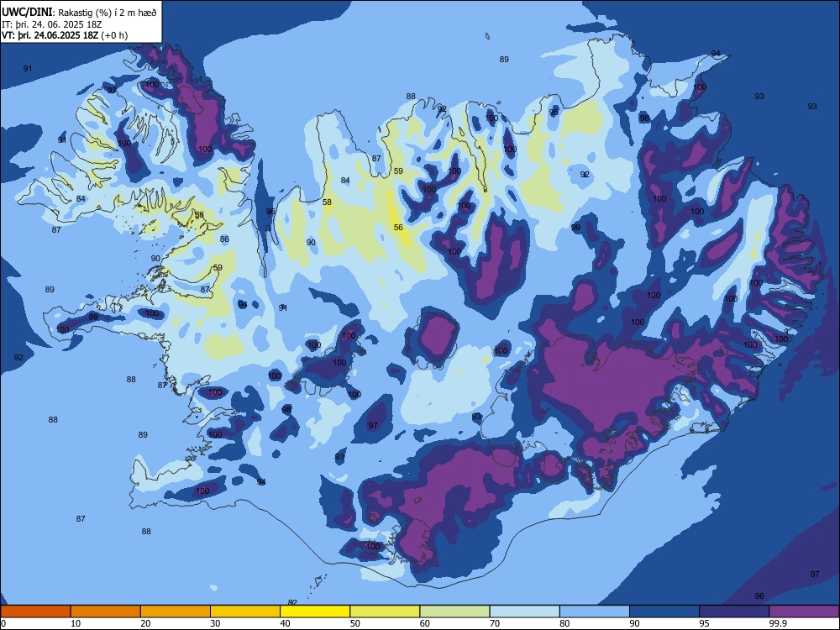The height and width of the screenshot is (630, 840).
Task: Click the "56" humidity value on the map
Action: pos(398,227)
